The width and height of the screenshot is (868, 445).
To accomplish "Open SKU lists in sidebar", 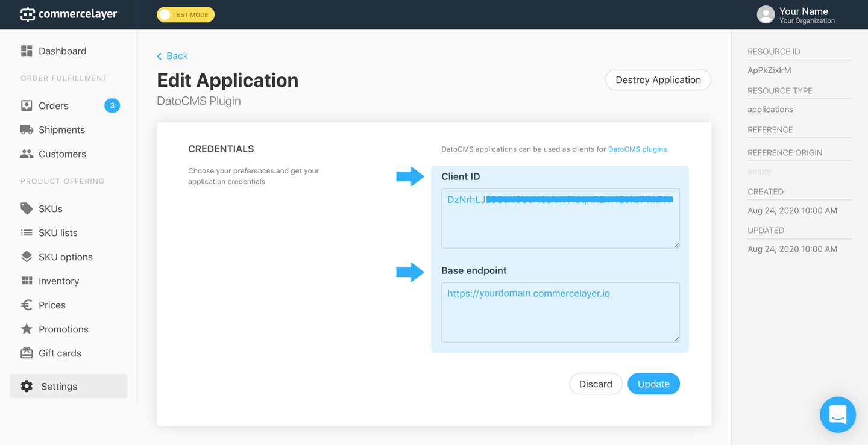I will (x=58, y=233).
